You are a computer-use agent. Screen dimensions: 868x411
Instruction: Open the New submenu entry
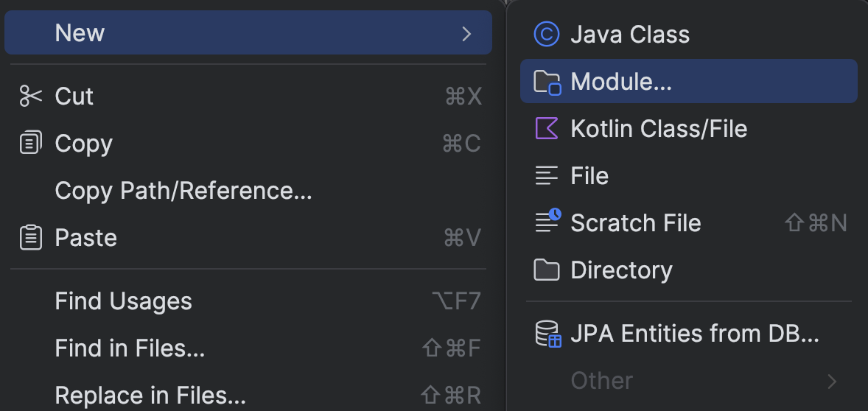tap(80, 33)
